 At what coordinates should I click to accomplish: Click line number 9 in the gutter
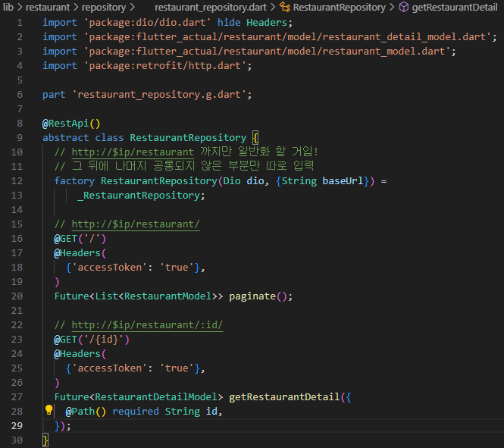pos(20,137)
